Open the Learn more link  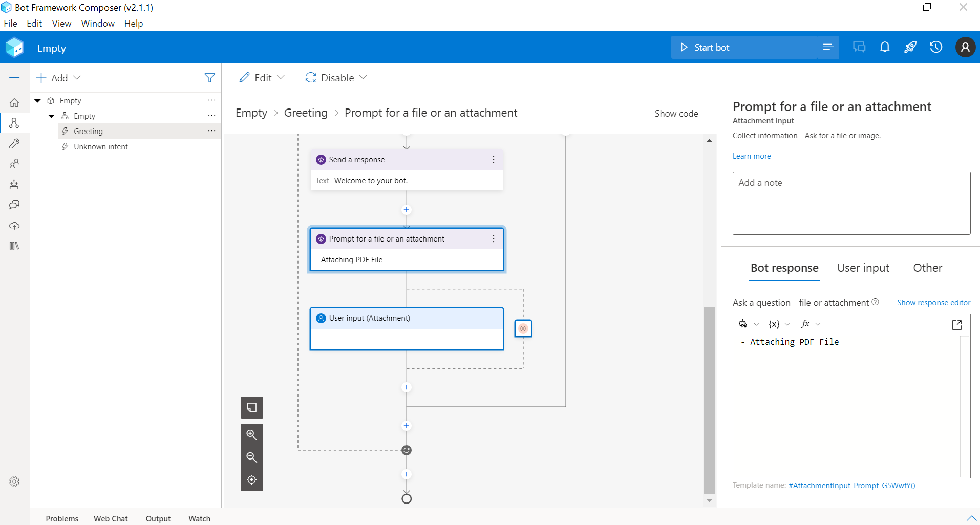pos(751,156)
